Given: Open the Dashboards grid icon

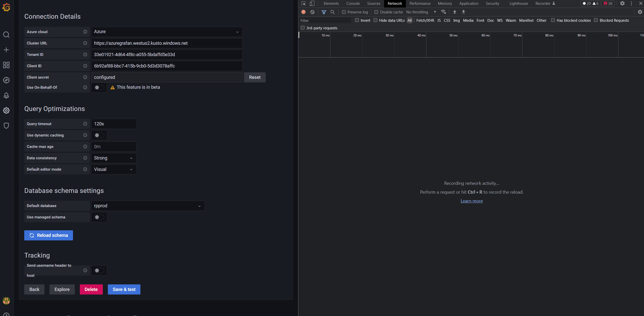Looking at the screenshot, I should click(6, 65).
